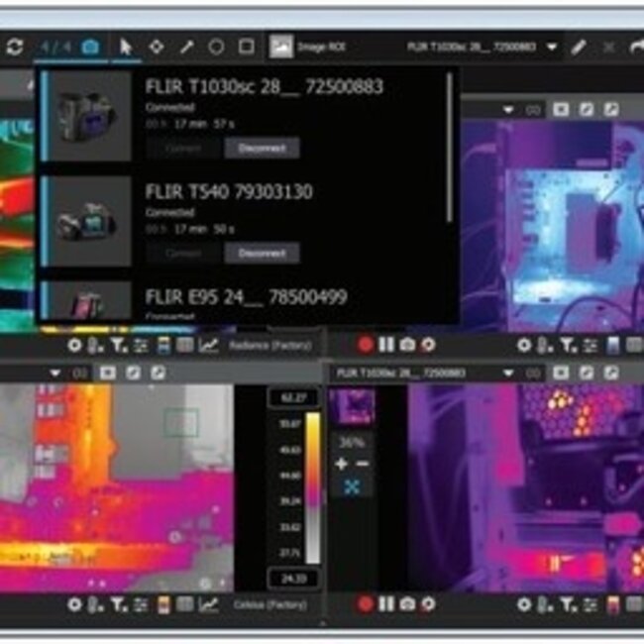644x644 pixels.
Task: Open the top toolbar camera source dropdown
Action: [x=552, y=48]
